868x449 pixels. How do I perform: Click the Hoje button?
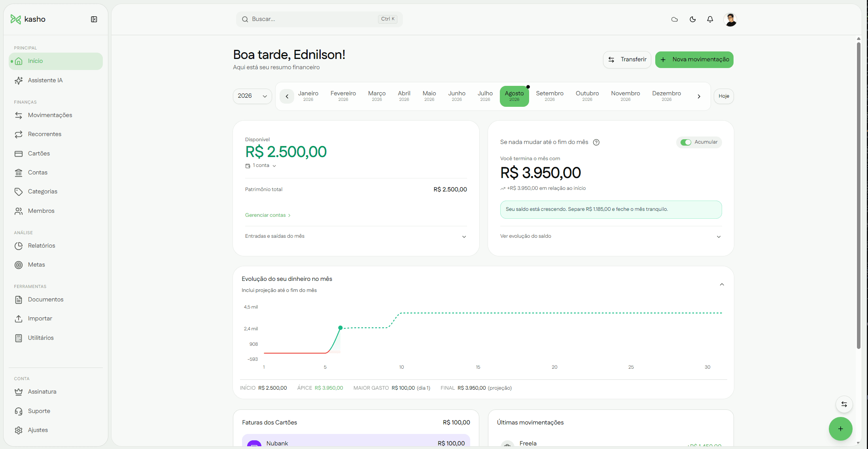point(724,96)
